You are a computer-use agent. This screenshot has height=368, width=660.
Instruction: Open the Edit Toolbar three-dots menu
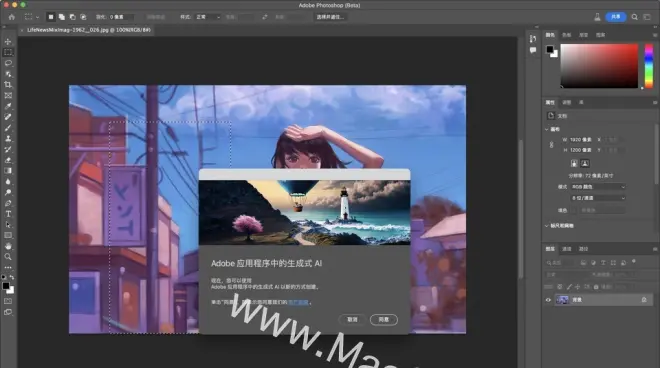[8, 267]
